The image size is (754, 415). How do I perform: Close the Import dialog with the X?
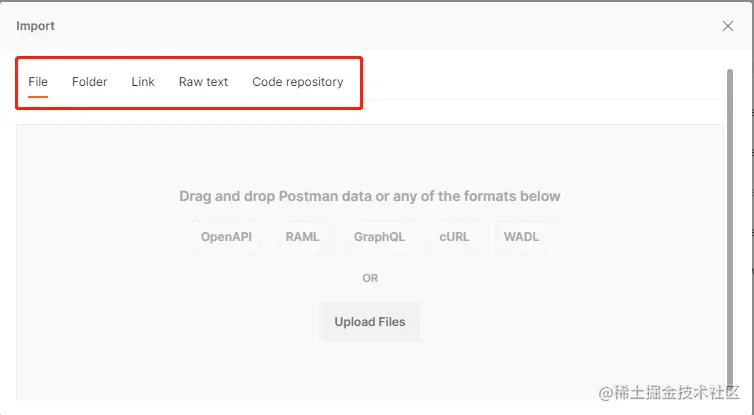[x=728, y=26]
